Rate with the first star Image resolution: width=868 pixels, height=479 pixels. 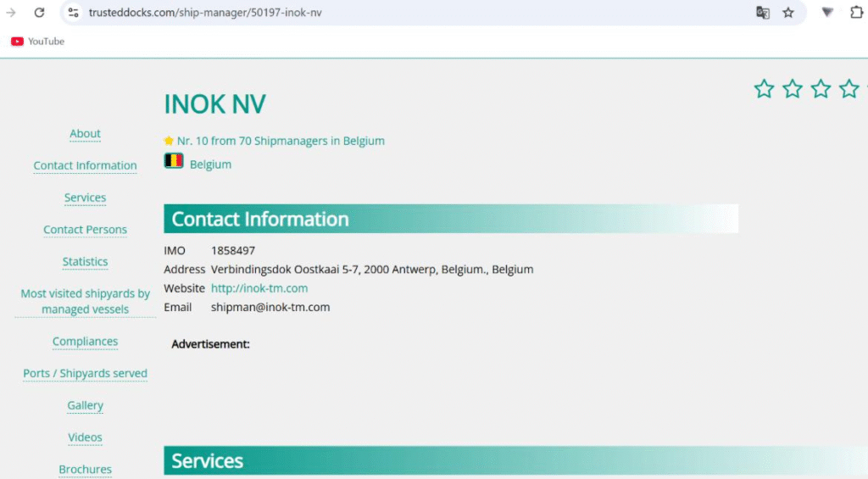click(x=764, y=89)
